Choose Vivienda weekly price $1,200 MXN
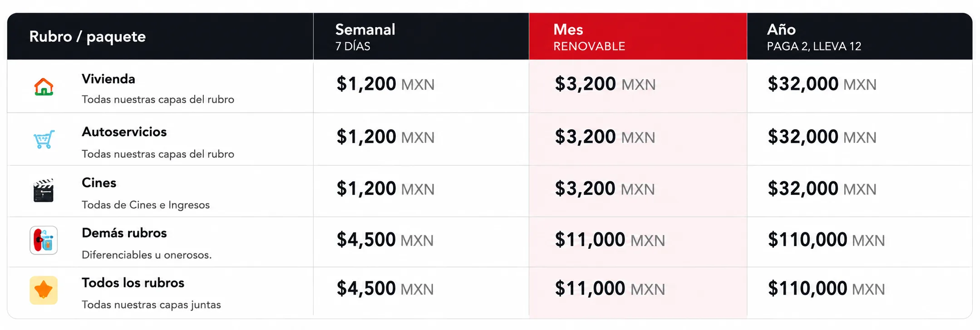 (385, 84)
